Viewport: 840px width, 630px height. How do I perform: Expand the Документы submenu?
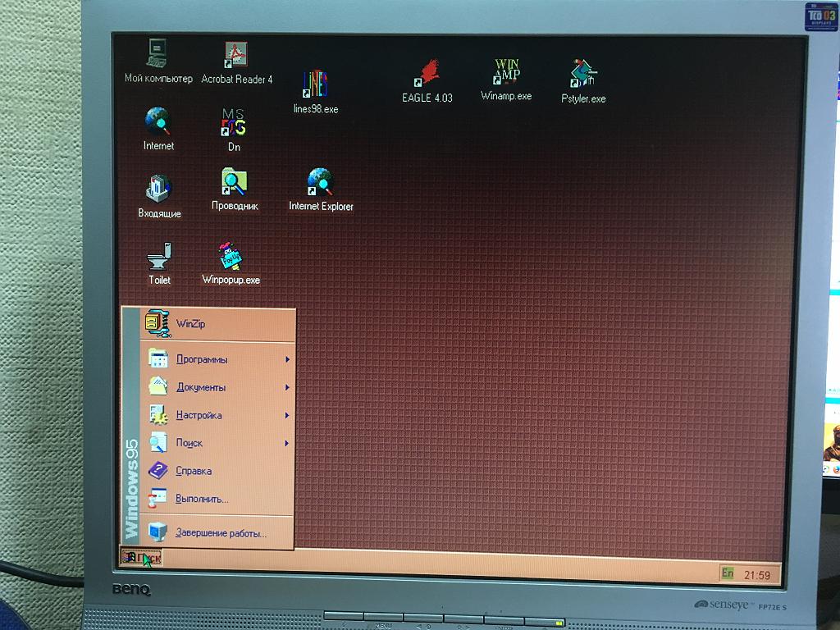coord(202,387)
